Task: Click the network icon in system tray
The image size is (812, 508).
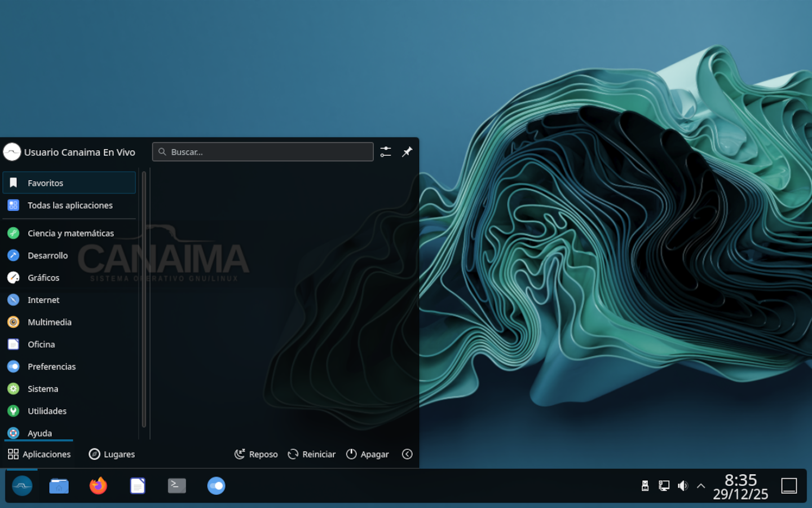Action: [x=664, y=485]
